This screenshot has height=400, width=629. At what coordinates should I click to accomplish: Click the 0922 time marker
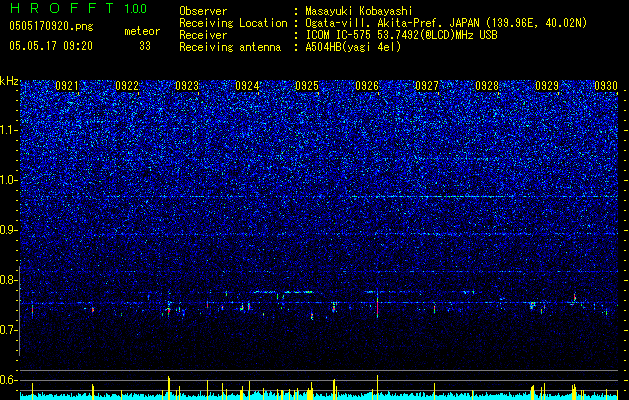coord(127,86)
